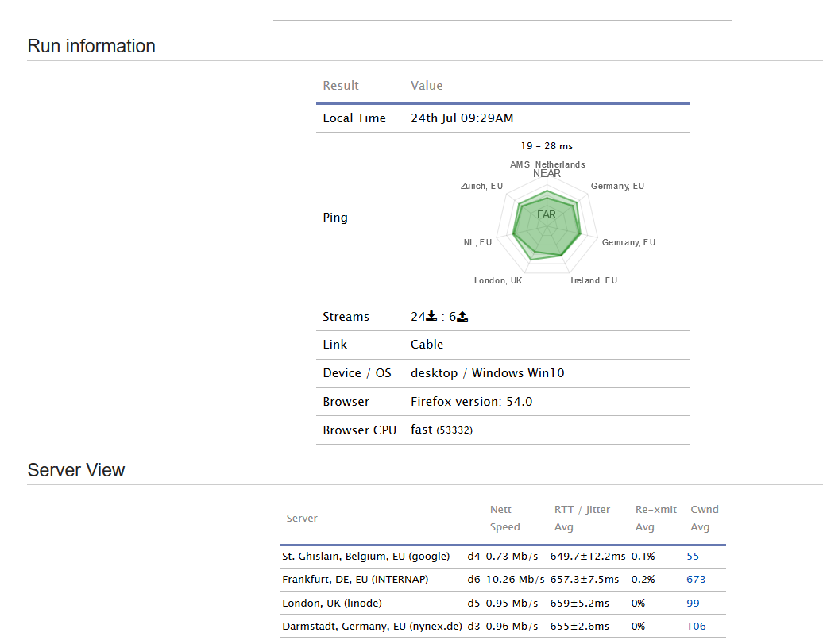Select the '24th Jul 09:29AM' local time value
823x644 pixels.
tap(462, 118)
